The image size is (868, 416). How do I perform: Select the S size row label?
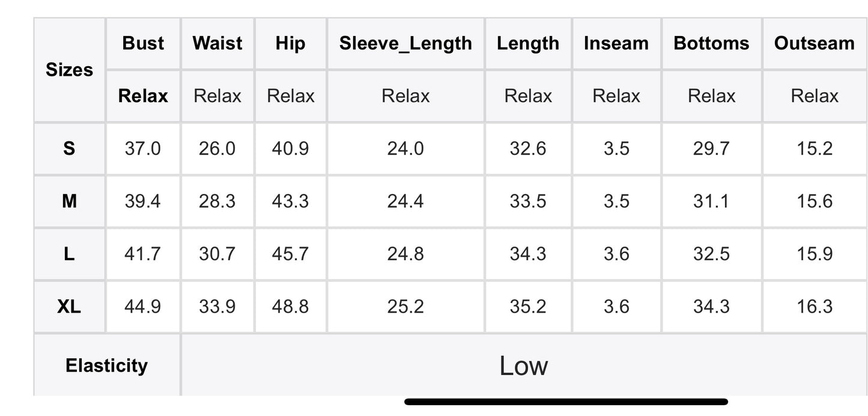[70, 148]
